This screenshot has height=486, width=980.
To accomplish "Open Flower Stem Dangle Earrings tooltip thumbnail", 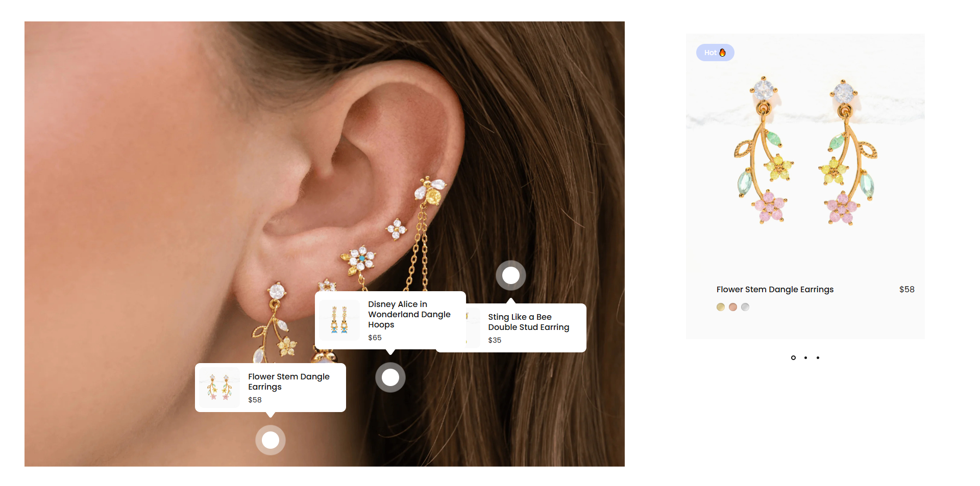I will point(219,388).
